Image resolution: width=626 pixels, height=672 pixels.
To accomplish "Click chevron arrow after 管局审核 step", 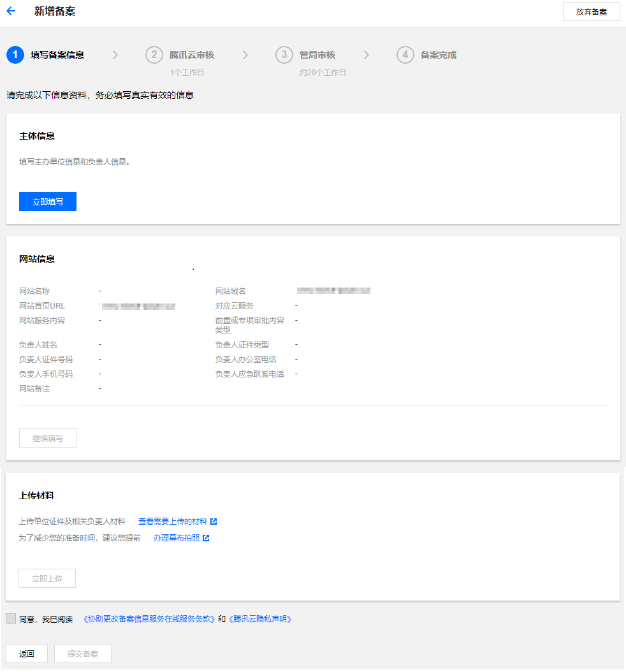I will tap(367, 55).
